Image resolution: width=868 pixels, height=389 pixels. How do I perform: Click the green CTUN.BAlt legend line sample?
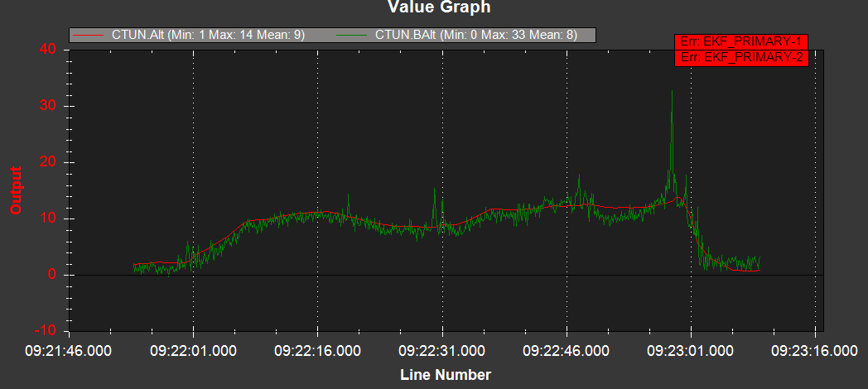(351, 35)
